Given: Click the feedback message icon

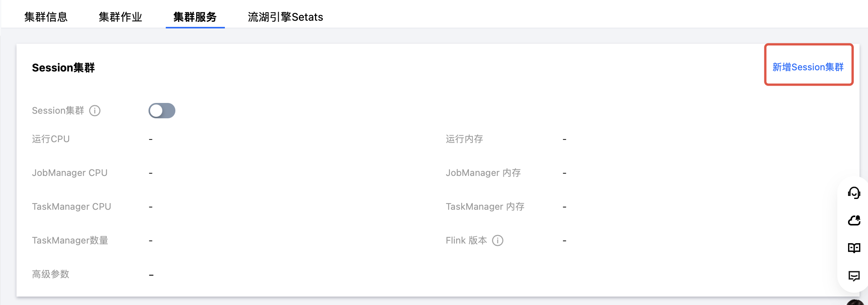Looking at the screenshot, I should (854, 276).
